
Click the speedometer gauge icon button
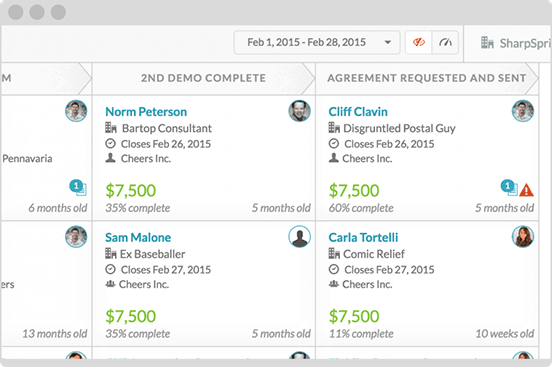pos(445,42)
